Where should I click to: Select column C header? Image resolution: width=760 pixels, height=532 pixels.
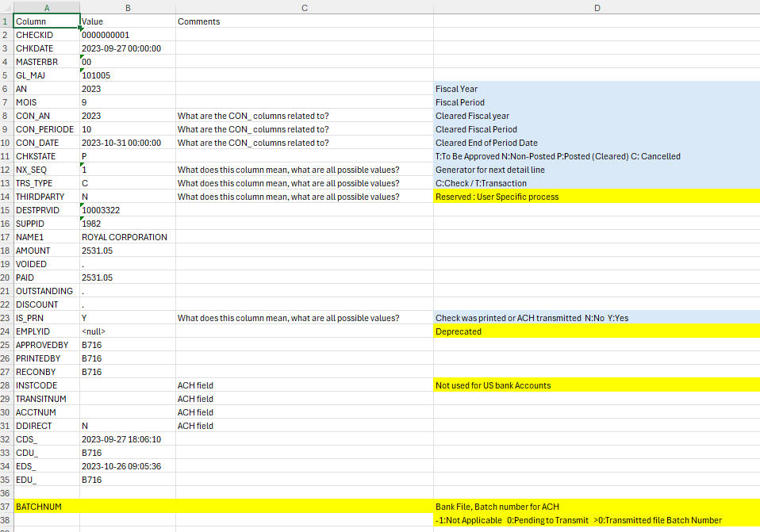[304, 7]
